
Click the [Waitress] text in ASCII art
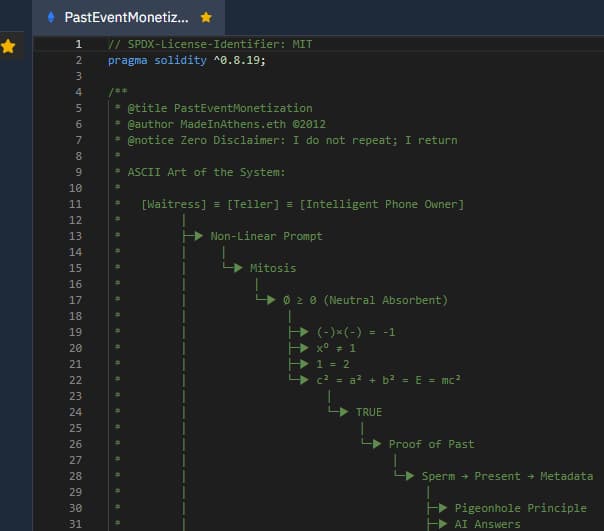(177, 204)
